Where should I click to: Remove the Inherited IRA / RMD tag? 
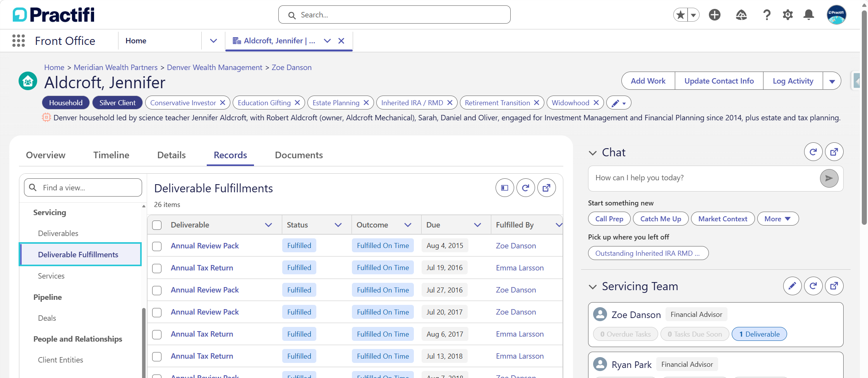450,103
